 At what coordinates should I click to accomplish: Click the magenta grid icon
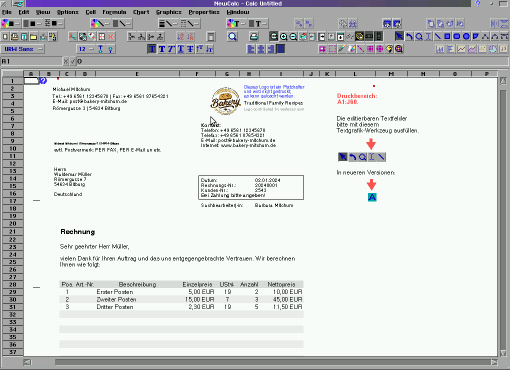pos(370,49)
